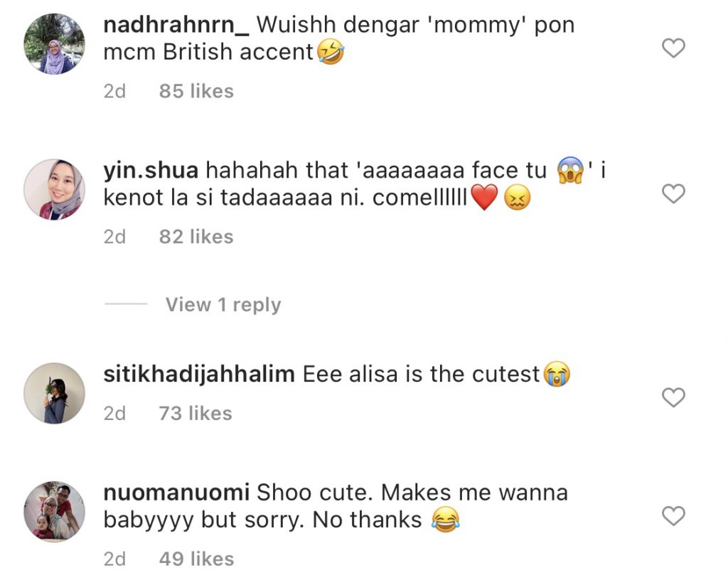The width and height of the screenshot is (728, 585).
Task: Open username nadhrahnrn_ link
Action: tap(176, 25)
